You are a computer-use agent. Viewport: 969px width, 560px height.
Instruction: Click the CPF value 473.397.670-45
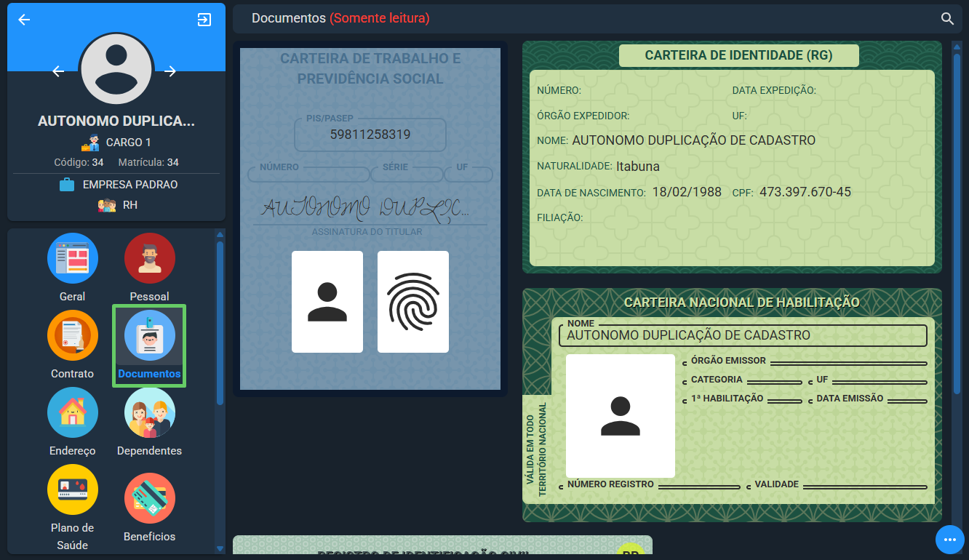tap(805, 192)
